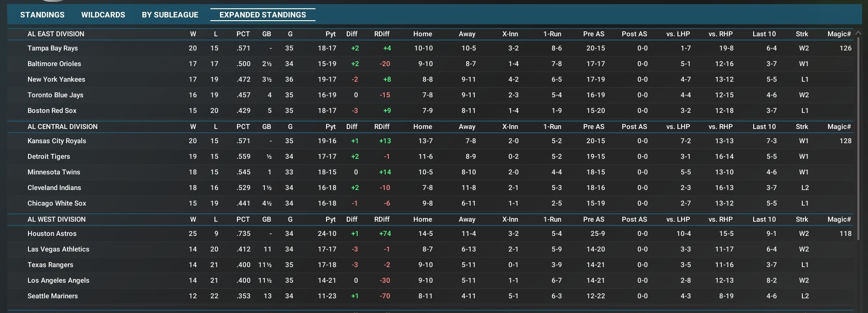Select Las Vegas Athletics in AL West
The width and height of the screenshot is (868, 313).
[58, 249]
